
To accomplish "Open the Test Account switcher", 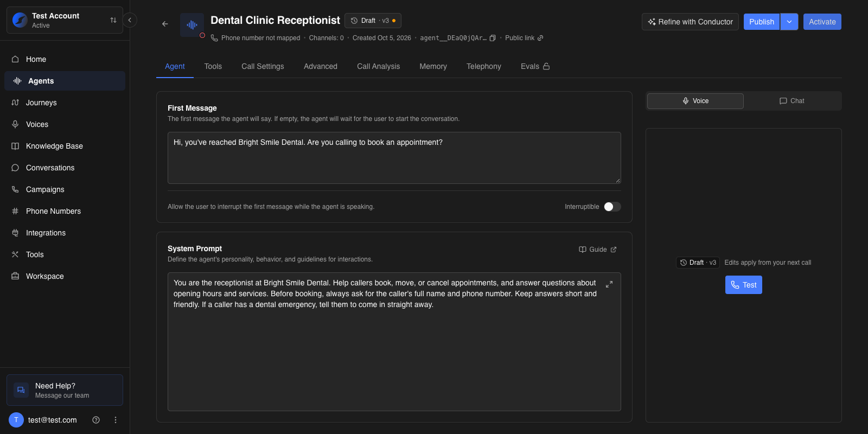I will (65, 20).
